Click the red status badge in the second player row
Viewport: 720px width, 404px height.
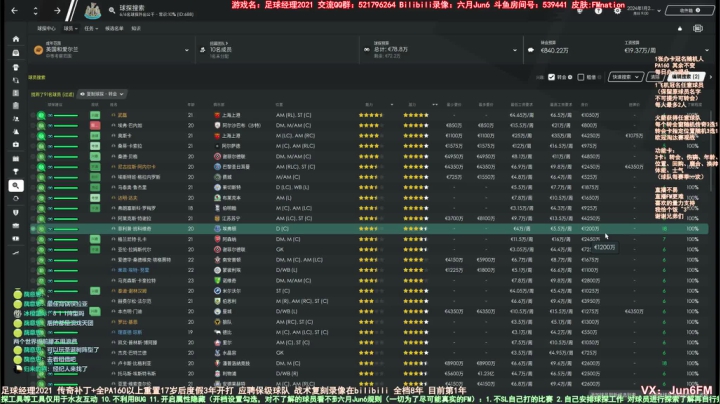95,125
